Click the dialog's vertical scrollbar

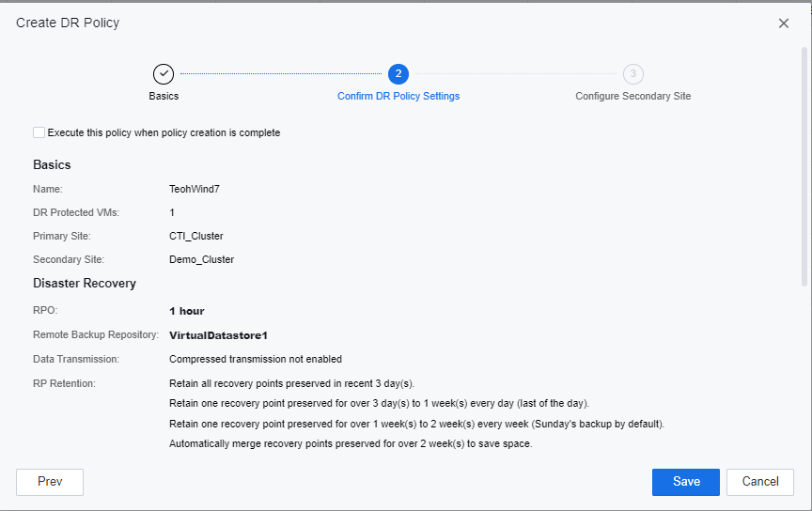(804, 164)
